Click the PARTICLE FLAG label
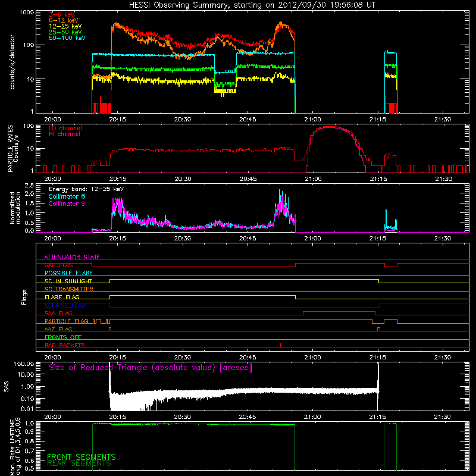Image resolution: width=476 pixels, height=476 pixels. point(67,321)
